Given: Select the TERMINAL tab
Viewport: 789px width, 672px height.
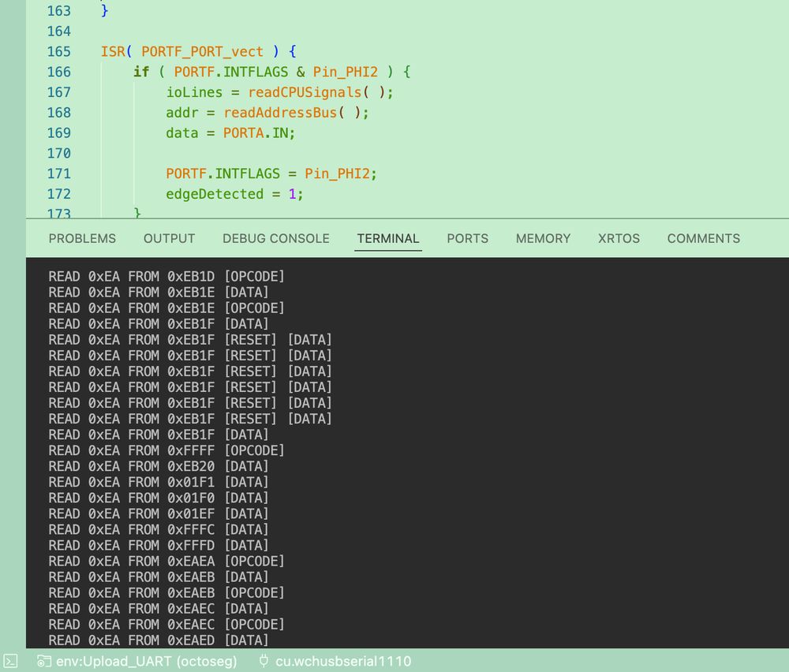Looking at the screenshot, I should coord(387,238).
